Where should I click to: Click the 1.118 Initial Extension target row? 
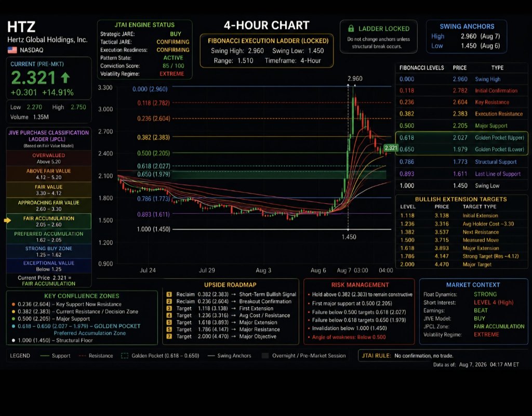[462, 216]
